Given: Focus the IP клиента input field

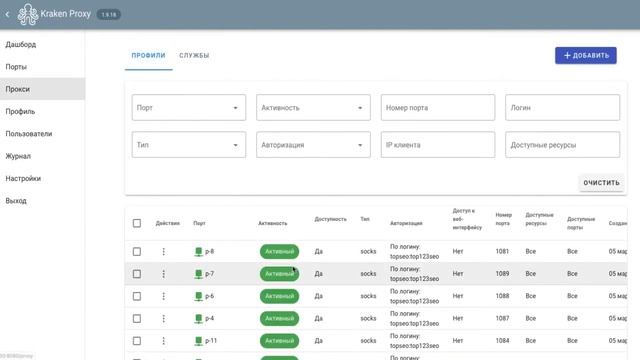Looking at the screenshot, I should [438, 144].
